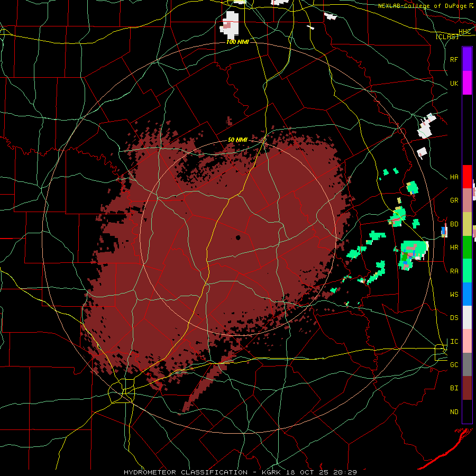Viewport: 476px width, 476px height.
Task: Pick the RA light green legend swatch
Action: (467, 271)
